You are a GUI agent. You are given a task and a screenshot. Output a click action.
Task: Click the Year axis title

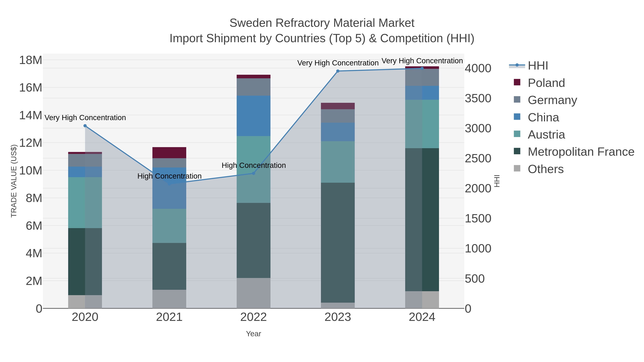click(253, 334)
